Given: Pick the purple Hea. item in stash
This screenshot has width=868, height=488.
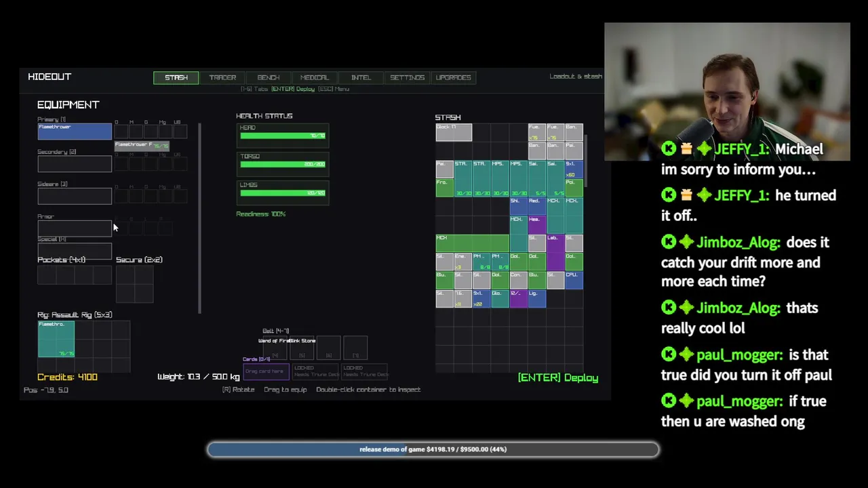Looking at the screenshot, I should (x=537, y=225).
